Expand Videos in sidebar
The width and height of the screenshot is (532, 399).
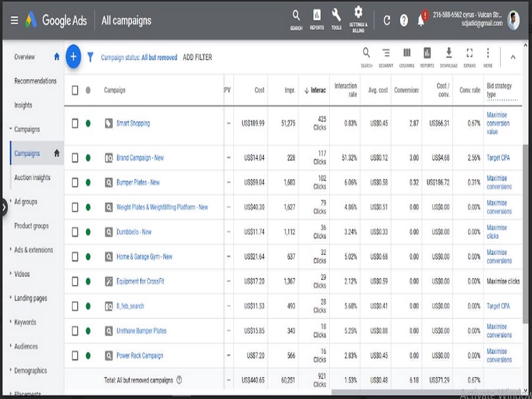[11, 273]
